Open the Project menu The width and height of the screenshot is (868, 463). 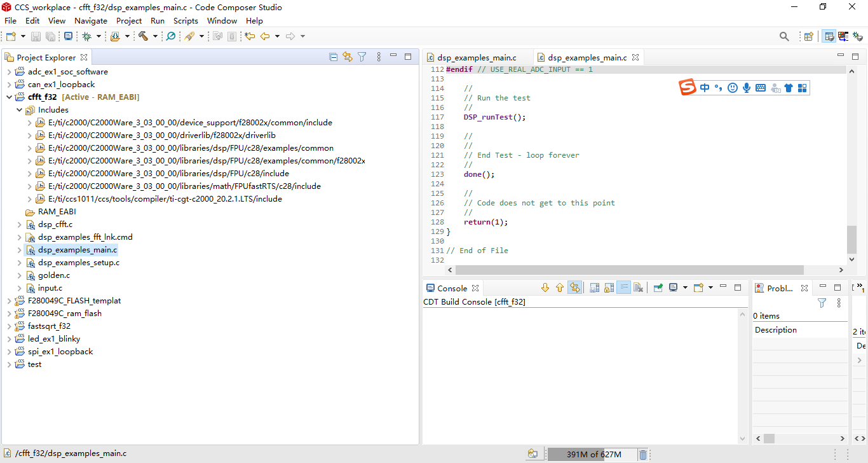(129, 21)
